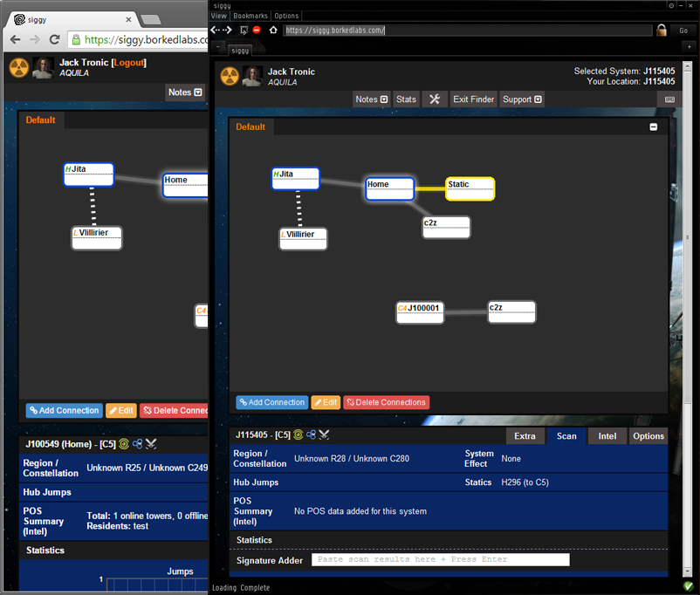
Task: Click the Logout link
Action: pyautogui.click(x=129, y=63)
